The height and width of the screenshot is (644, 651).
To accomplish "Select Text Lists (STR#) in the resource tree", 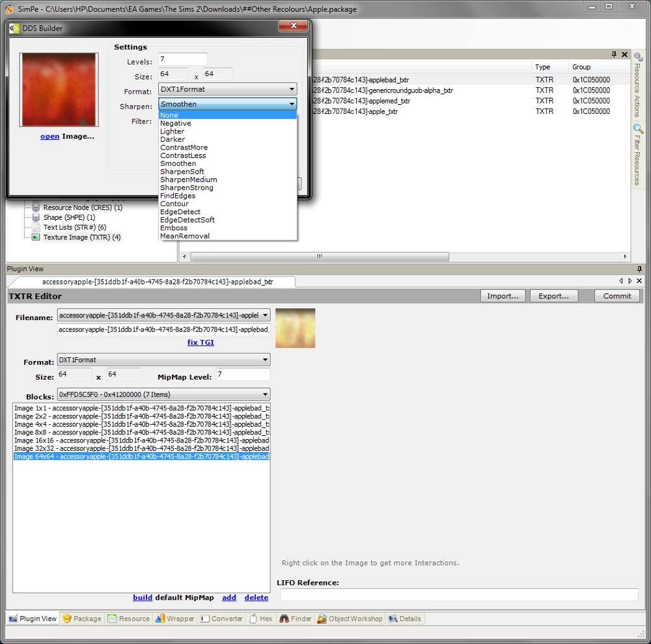I will pos(74,228).
